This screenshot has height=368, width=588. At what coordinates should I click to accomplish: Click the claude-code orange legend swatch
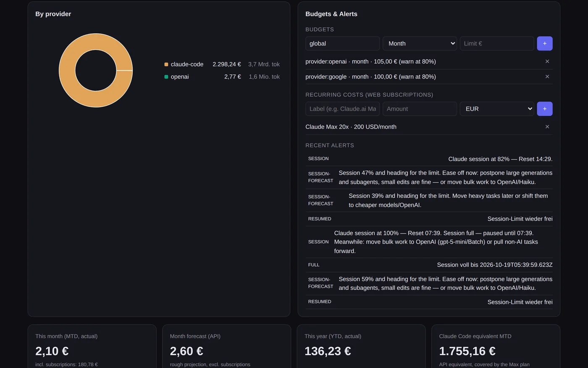point(166,64)
